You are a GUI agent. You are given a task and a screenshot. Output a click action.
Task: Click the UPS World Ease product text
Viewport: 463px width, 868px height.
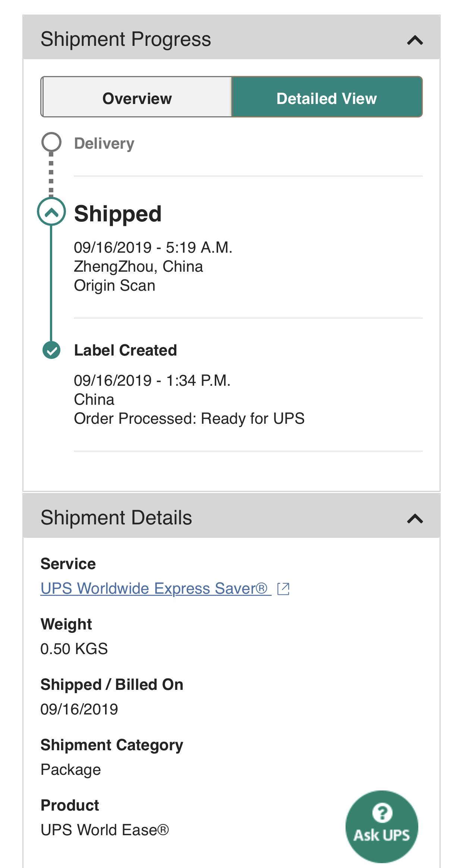[x=105, y=830]
